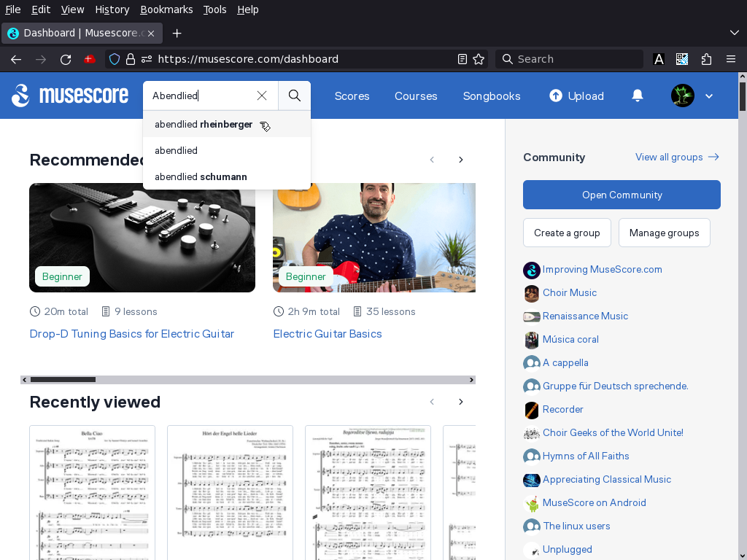Clear the search field with the X
Image resolution: width=747 pixels, height=560 pixels.
click(x=262, y=96)
